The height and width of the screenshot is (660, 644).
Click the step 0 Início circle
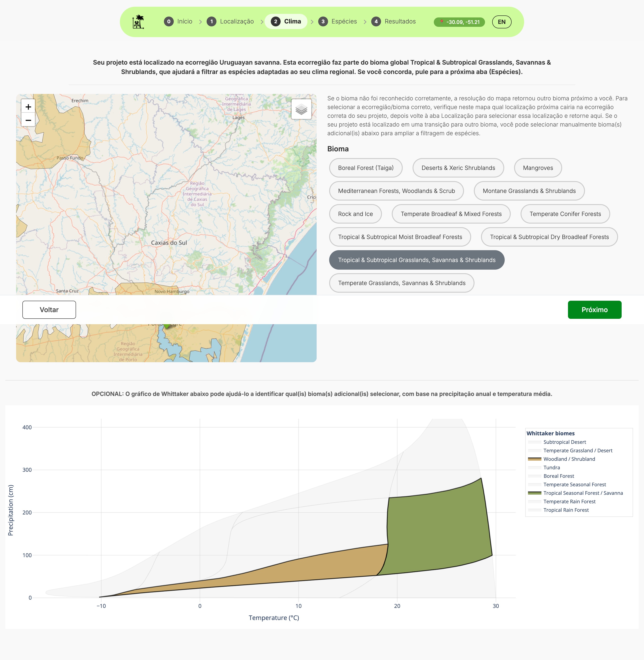[169, 22]
